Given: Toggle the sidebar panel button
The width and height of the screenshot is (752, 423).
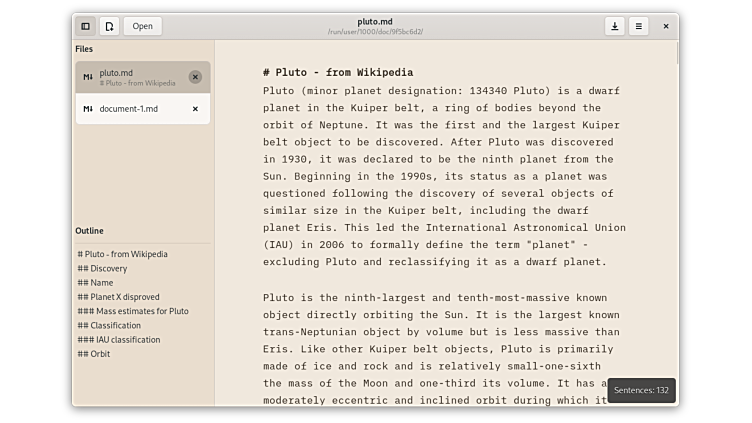Looking at the screenshot, I should pyautogui.click(x=86, y=26).
